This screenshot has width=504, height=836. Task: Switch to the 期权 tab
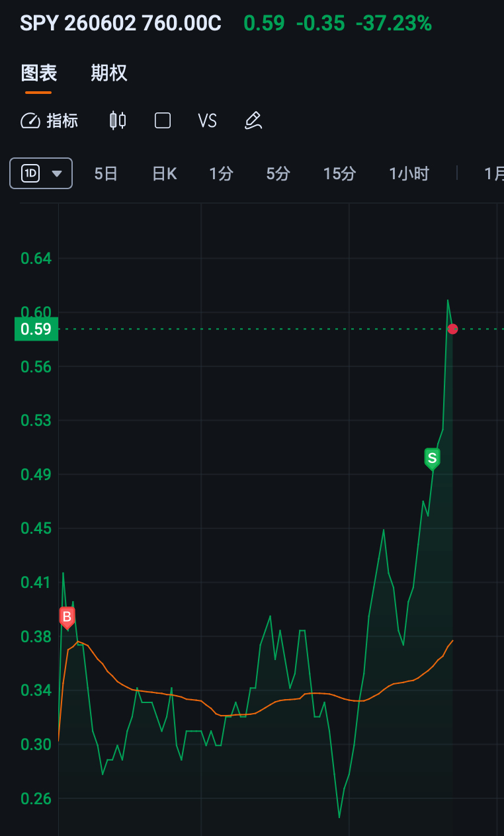click(109, 73)
